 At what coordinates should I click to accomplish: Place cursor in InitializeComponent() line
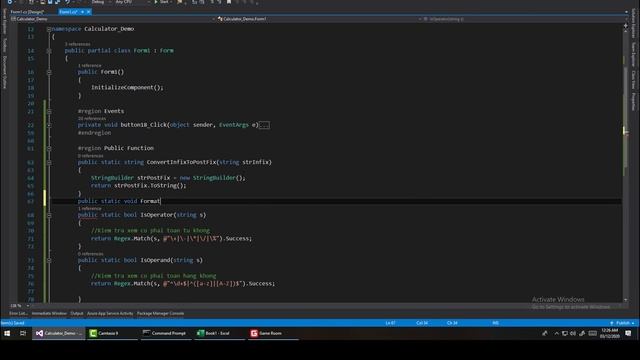[x=127, y=87]
